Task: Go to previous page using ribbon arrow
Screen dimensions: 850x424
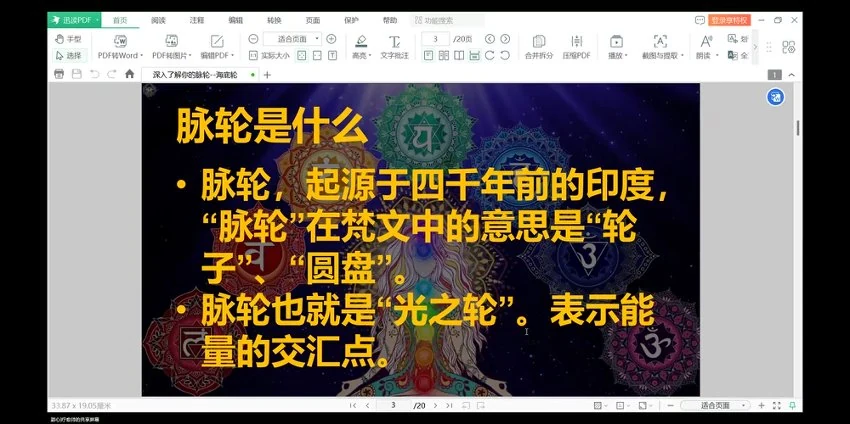Action: 490,39
